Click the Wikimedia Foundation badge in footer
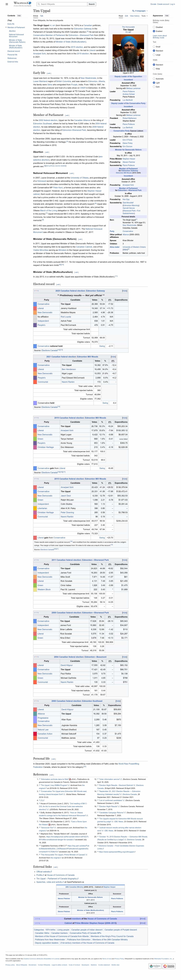The image size is (181, 980). coord(155,966)
